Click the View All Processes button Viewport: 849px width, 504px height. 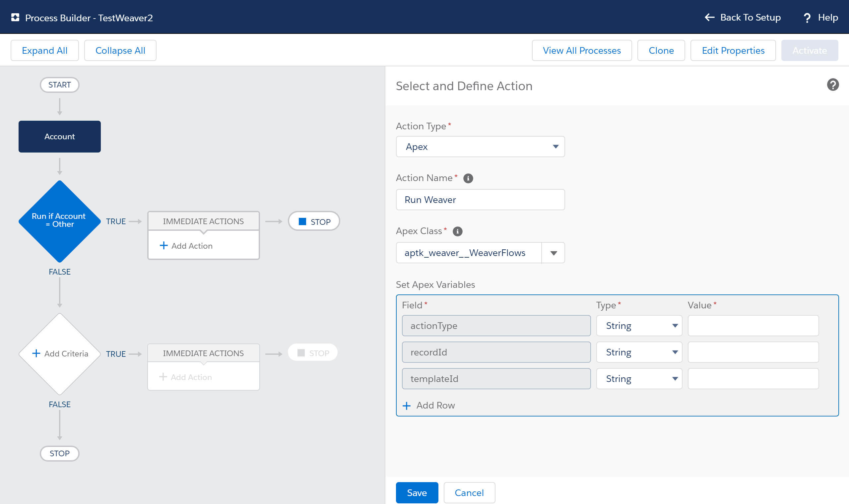(x=582, y=50)
